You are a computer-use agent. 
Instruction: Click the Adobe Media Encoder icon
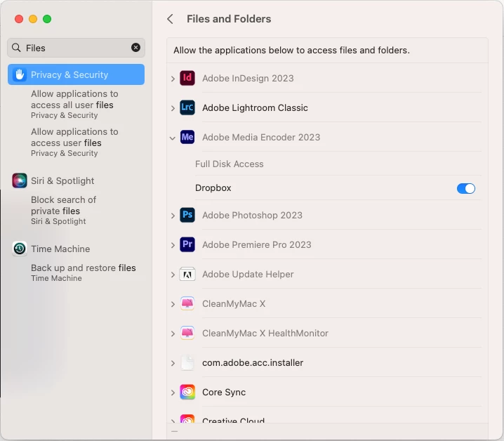pyautogui.click(x=187, y=137)
